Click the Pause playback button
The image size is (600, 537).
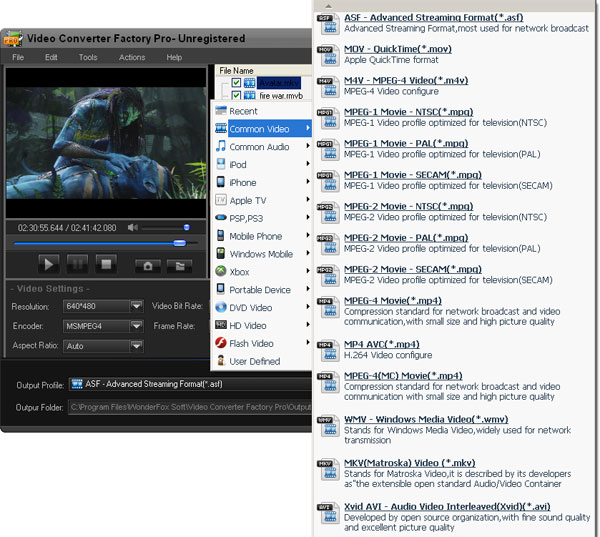[77, 264]
